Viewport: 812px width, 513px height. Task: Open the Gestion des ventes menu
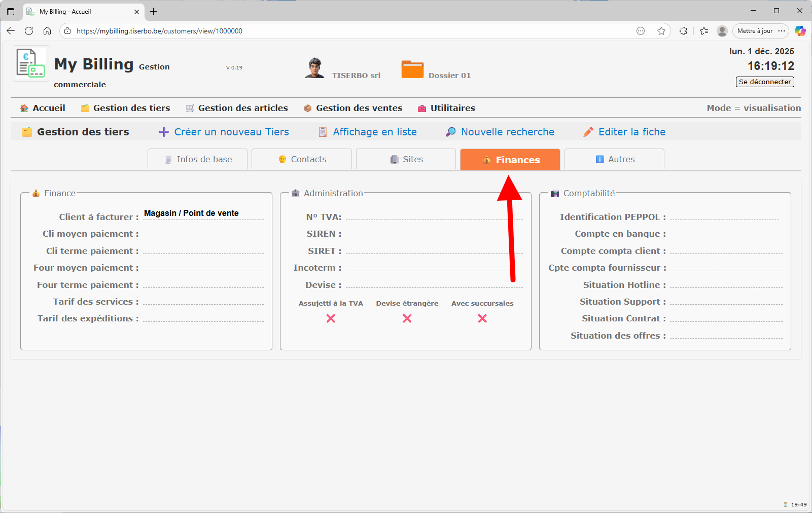click(x=352, y=107)
